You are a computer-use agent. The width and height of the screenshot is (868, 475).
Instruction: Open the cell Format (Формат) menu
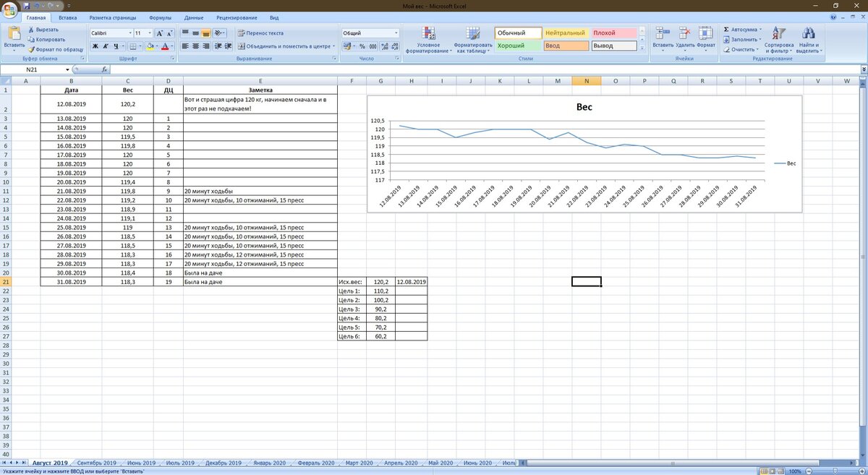pos(706,38)
